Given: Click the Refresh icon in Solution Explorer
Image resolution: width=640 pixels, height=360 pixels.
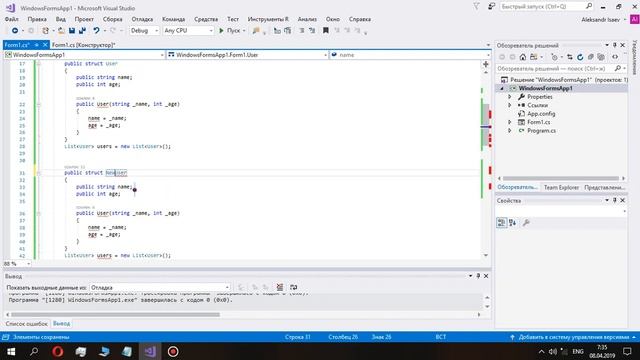Looking at the screenshot, I should (580, 57).
